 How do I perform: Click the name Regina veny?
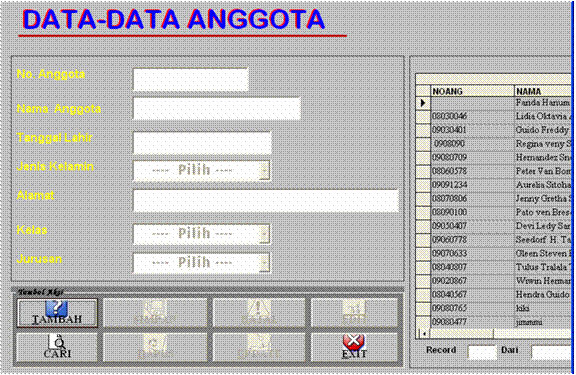click(540, 144)
